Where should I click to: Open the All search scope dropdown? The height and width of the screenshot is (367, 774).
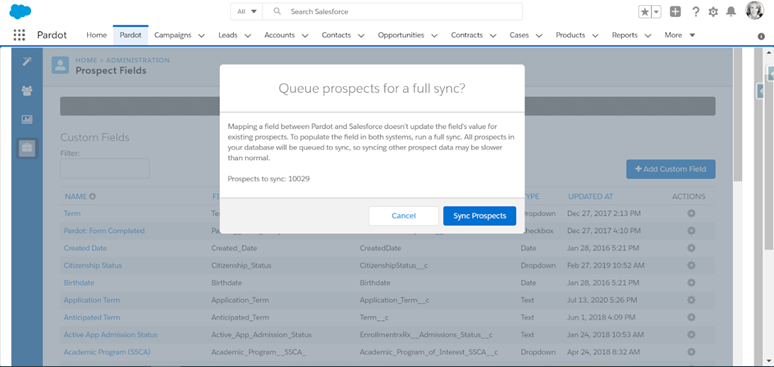(247, 11)
